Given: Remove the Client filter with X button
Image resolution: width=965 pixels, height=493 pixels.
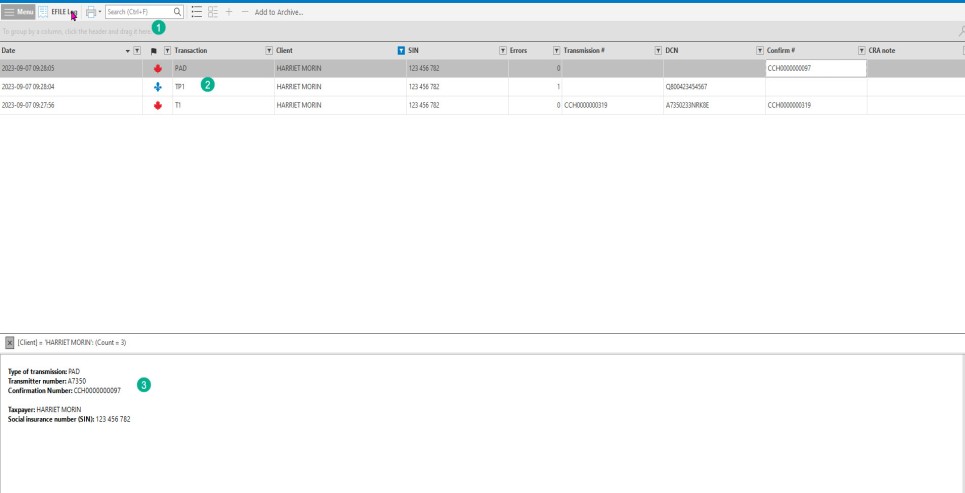Looking at the screenshot, I should pos(10,342).
